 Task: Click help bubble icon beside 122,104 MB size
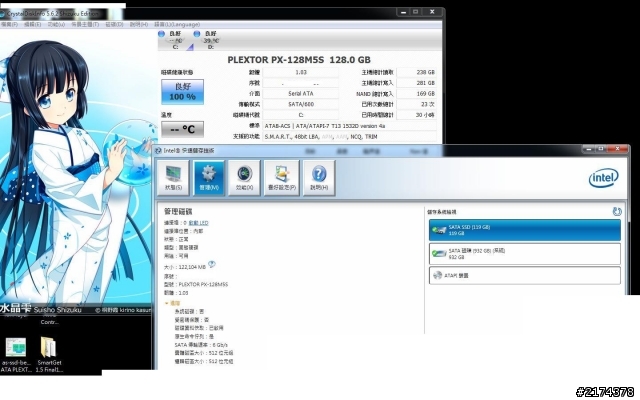[211, 264]
